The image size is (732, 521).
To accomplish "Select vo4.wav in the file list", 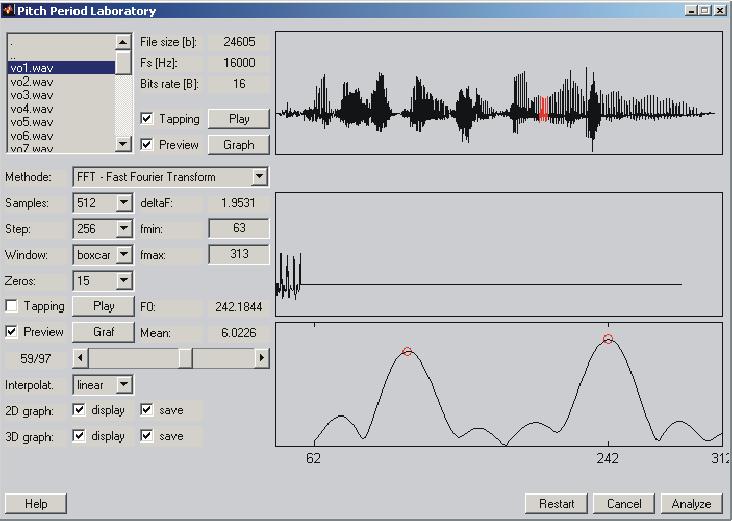I will click(61, 109).
